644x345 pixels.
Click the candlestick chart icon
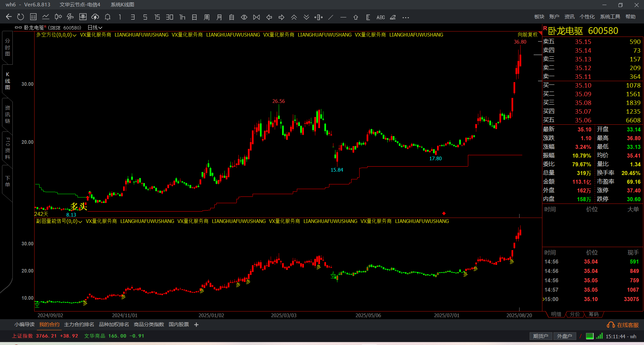58,17
